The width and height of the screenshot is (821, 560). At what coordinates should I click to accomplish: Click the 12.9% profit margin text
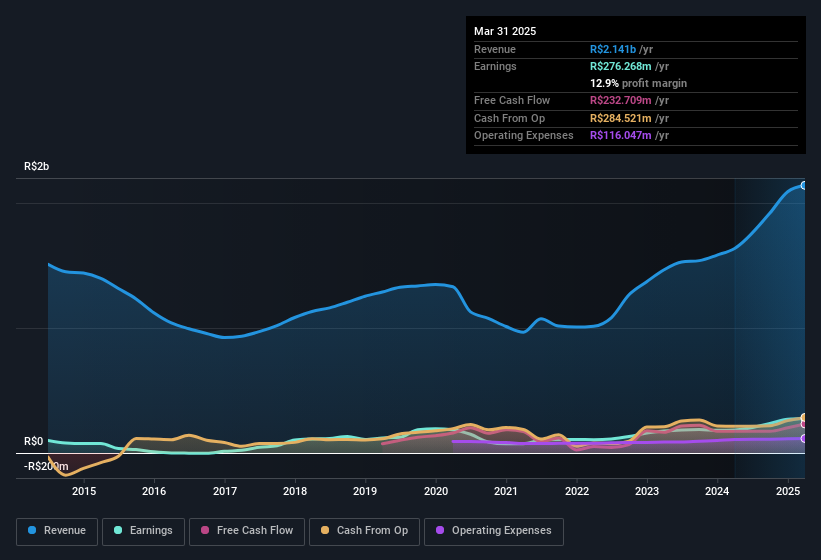pos(638,83)
